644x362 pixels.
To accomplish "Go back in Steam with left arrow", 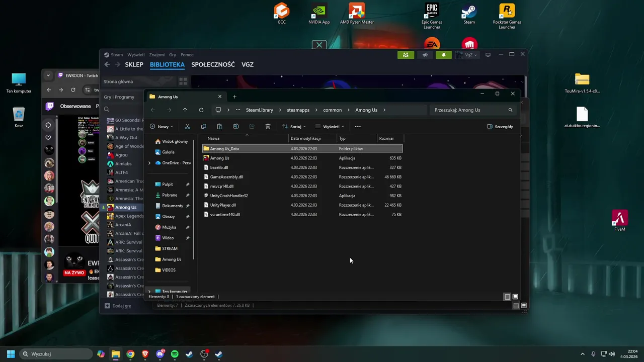I will coord(107,65).
